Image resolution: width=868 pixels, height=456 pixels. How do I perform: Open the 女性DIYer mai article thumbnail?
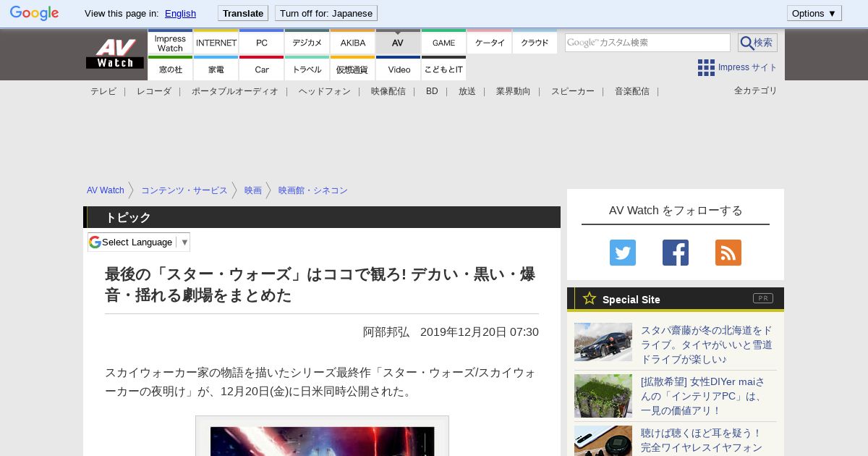pyautogui.click(x=603, y=396)
